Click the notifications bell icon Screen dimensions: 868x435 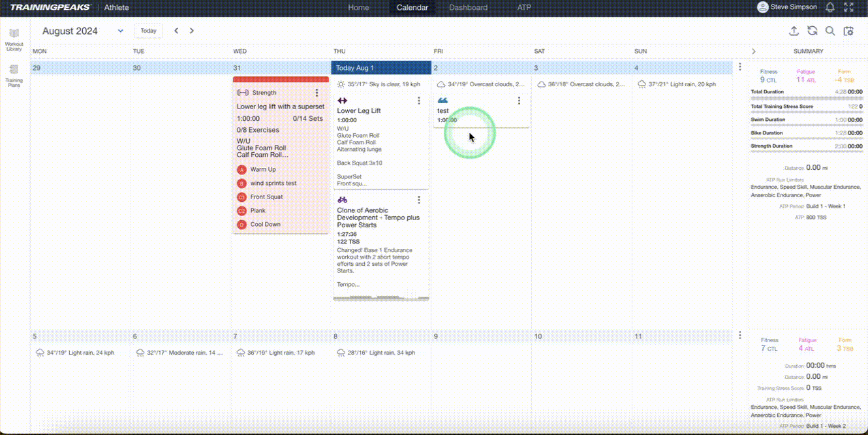(x=829, y=7)
